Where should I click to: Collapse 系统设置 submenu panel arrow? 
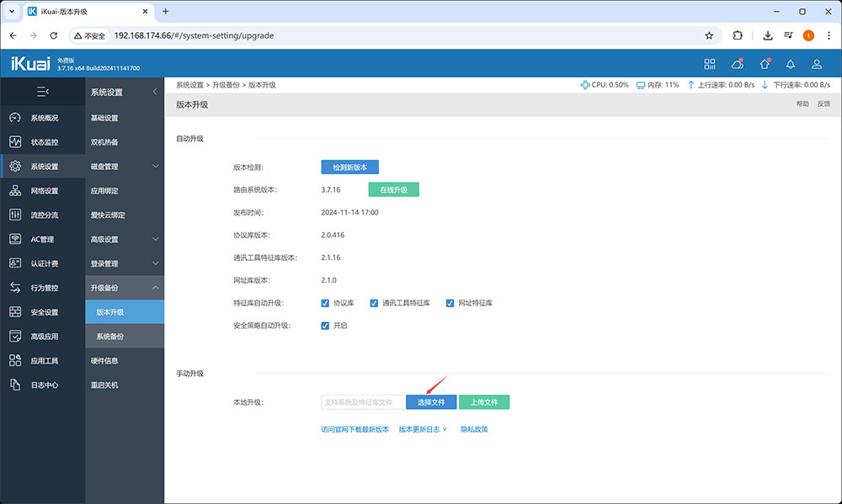coord(155,92)
